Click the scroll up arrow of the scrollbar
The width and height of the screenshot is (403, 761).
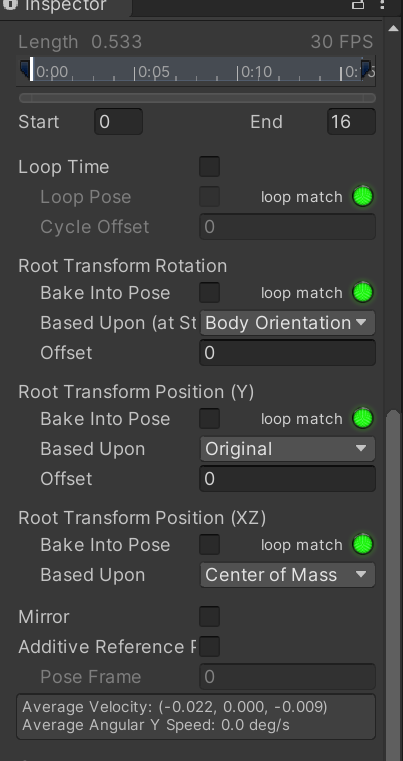click(393, 28)
